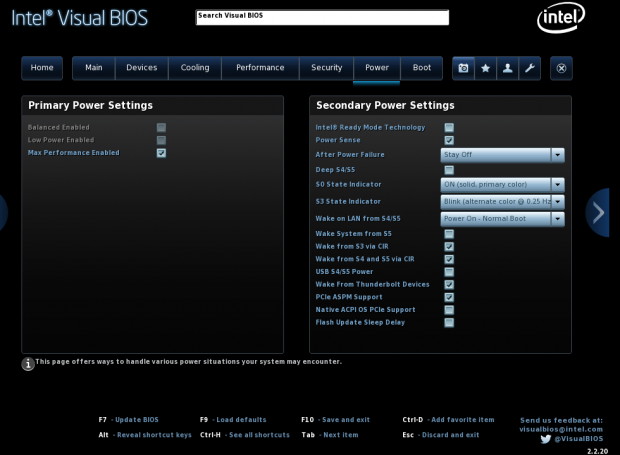This screenshot has height=455, width=620.
Task: Click the circled X exit icon
Action: point(561,68)
